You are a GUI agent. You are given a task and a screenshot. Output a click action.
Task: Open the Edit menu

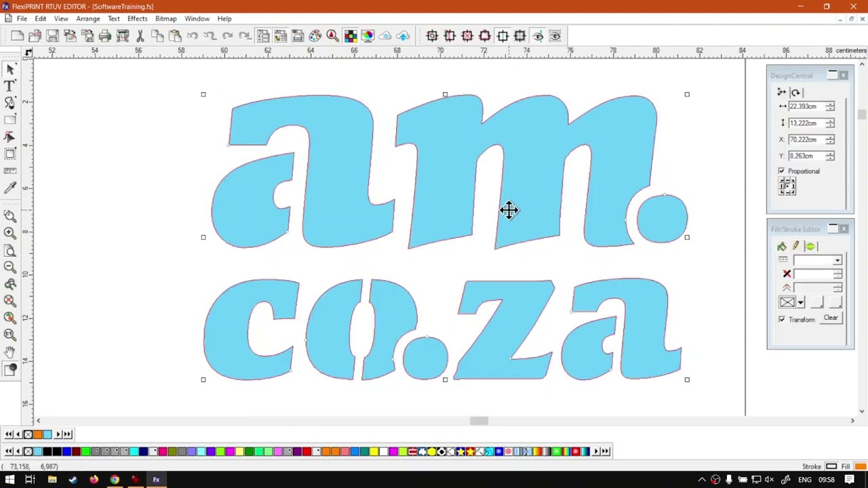point(41,19)
